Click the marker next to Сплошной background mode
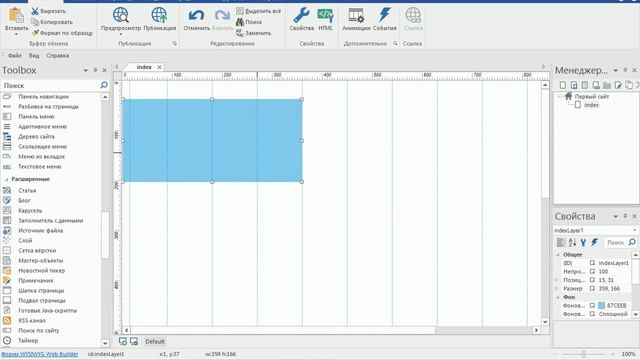Viewport: 640px width, 360px height. (592, 314)
